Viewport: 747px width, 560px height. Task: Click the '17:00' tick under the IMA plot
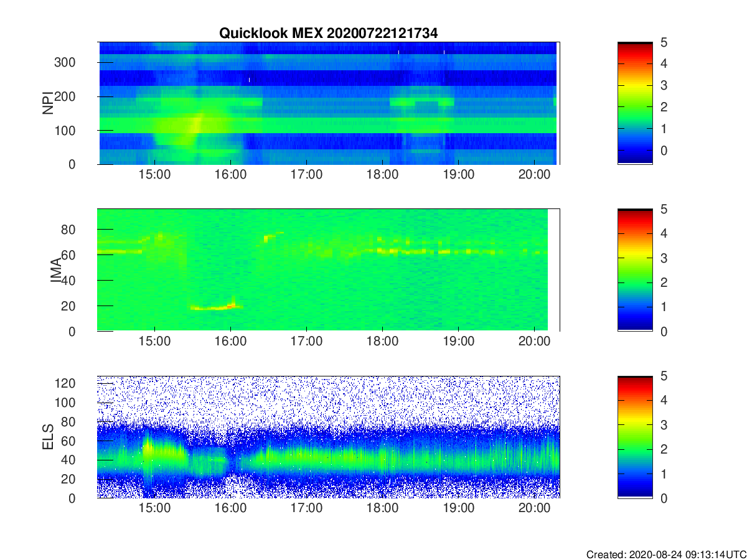click(306, 342)
